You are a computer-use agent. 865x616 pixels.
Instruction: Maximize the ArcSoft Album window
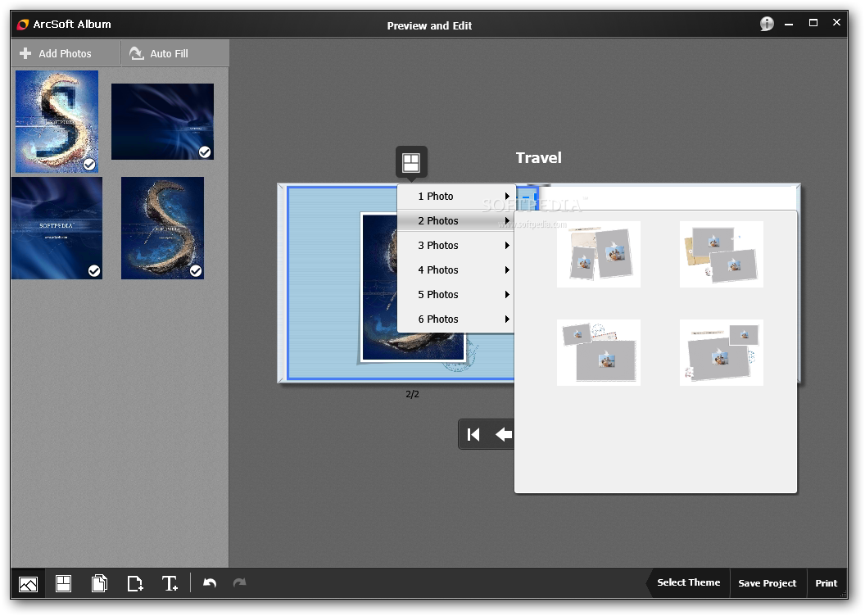point(813,23)
